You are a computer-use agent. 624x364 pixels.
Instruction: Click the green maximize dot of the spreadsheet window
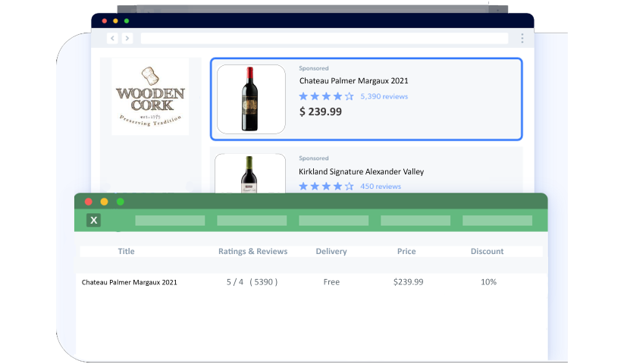click(121, 202)
